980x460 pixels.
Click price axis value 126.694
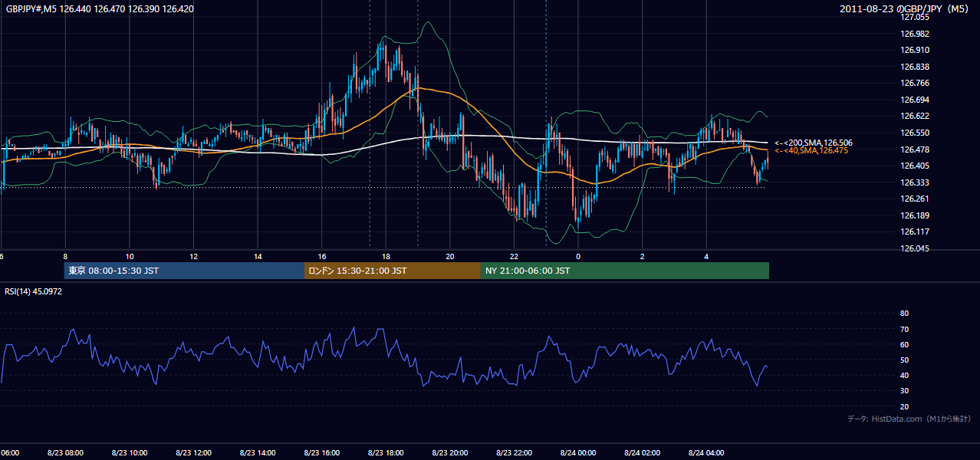pos(916,100)
